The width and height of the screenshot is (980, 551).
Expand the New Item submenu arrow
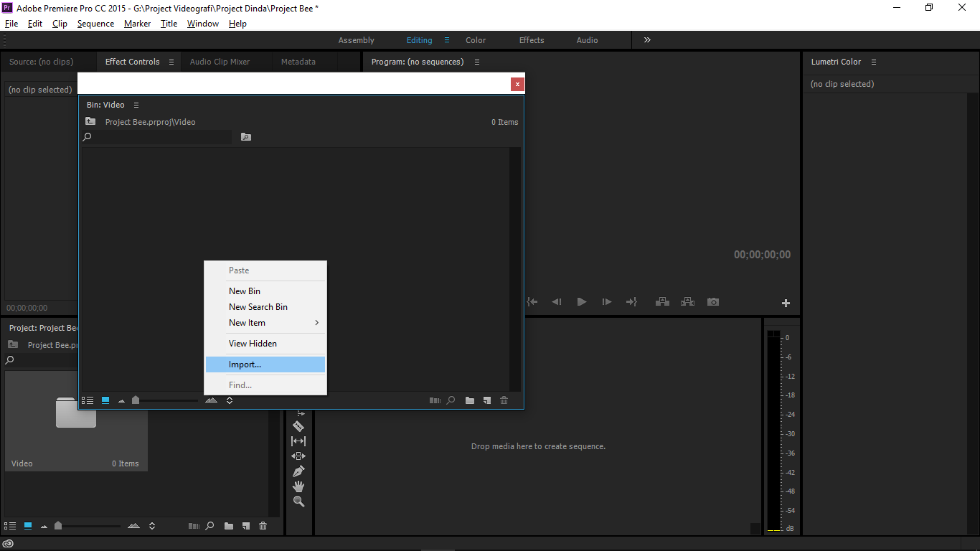(x=317, y=323)
